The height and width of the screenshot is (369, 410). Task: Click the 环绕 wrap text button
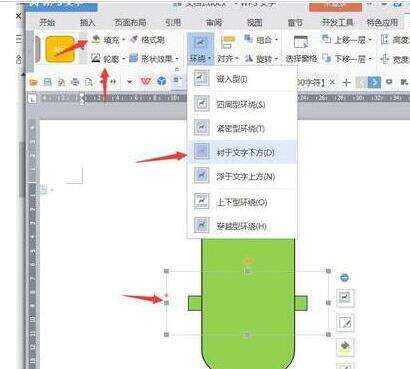(200, 49)
